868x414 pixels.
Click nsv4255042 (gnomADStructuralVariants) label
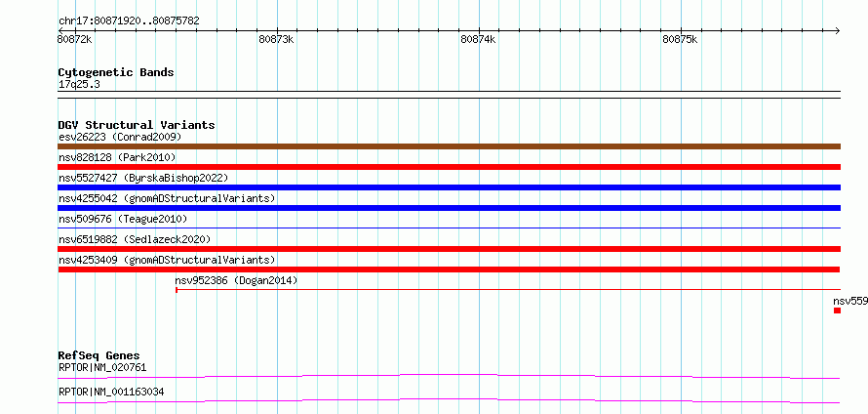tap(167, 198)
